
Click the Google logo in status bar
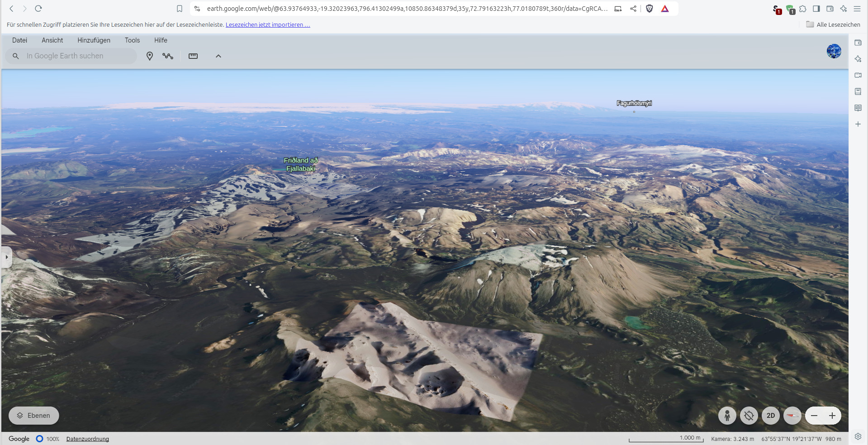19,439
